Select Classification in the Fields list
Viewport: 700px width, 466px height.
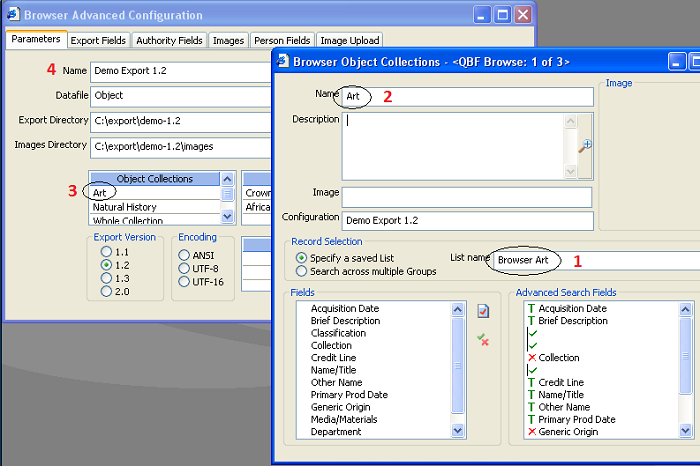tap(338, 333)
